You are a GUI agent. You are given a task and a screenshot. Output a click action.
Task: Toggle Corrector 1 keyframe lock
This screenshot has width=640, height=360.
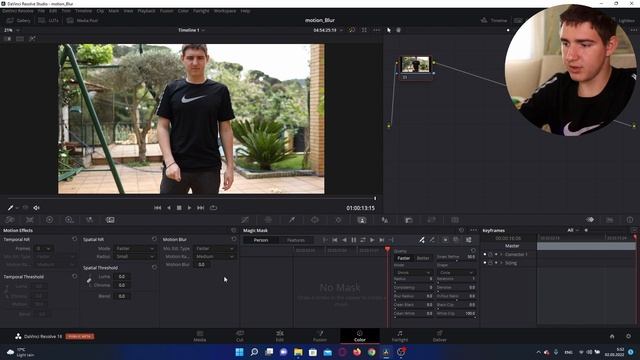[x=490, y=254]
